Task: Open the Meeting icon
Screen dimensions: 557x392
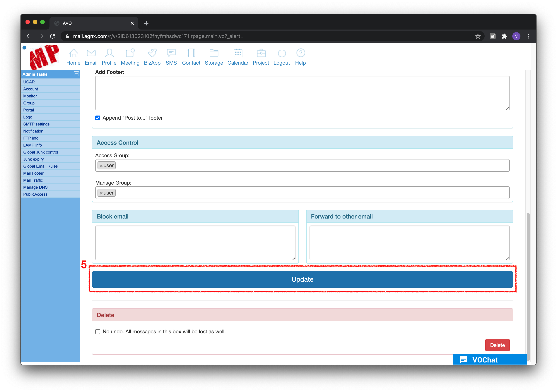Action: (x=130, y=53)
